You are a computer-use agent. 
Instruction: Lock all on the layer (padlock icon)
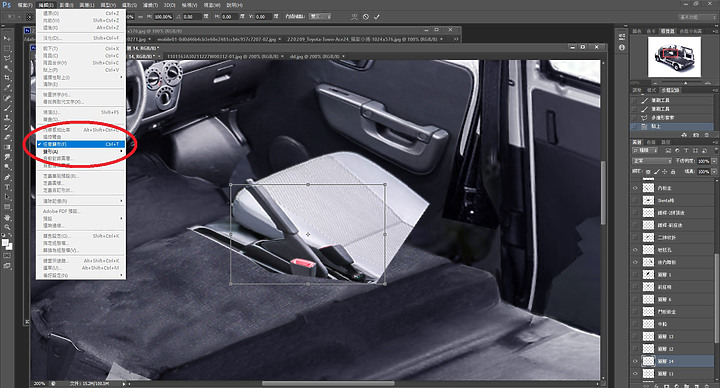click(673, 171)
